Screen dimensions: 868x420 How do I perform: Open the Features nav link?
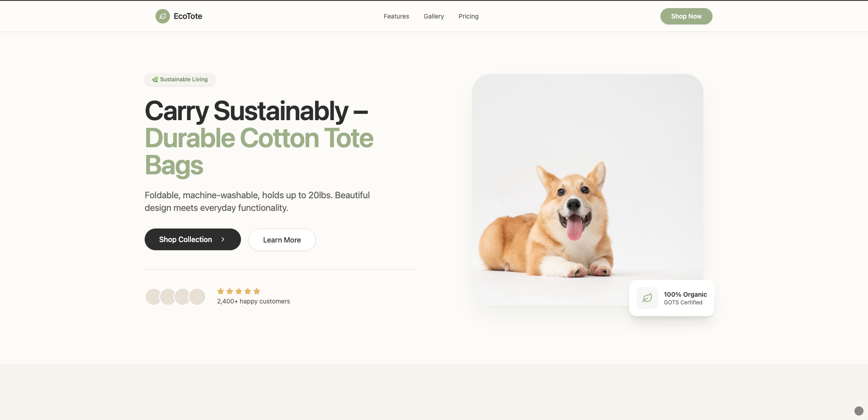point(396,16)
